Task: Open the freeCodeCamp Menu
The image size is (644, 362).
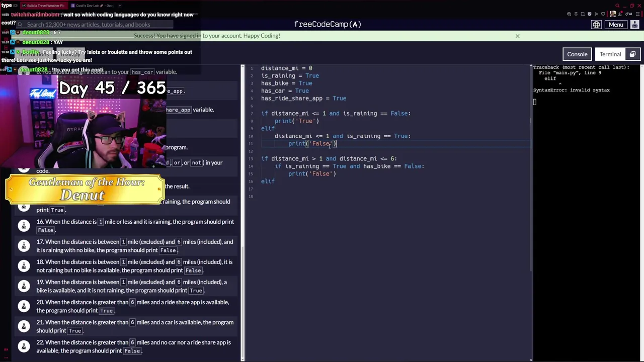Action: pos(616,25)
